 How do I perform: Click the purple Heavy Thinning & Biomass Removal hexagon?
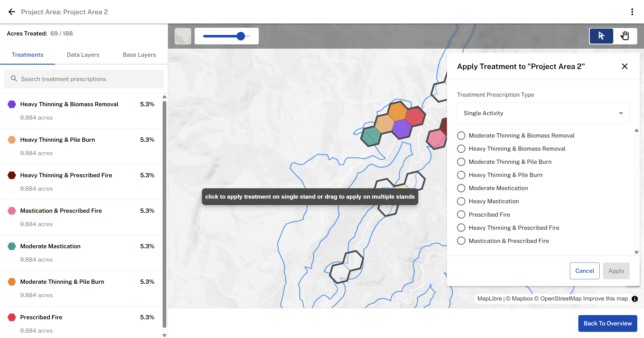pyautogui.click(x=12, y=104)
